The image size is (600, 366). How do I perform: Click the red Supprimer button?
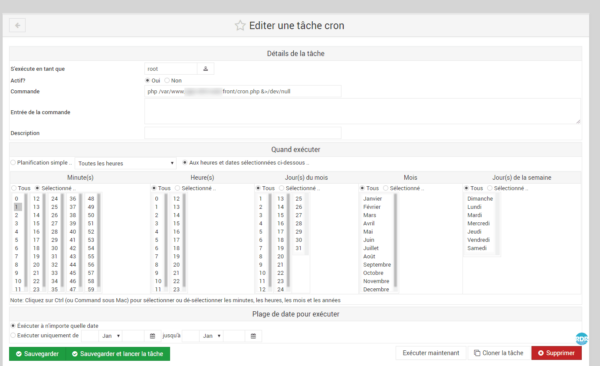(556, 353)
